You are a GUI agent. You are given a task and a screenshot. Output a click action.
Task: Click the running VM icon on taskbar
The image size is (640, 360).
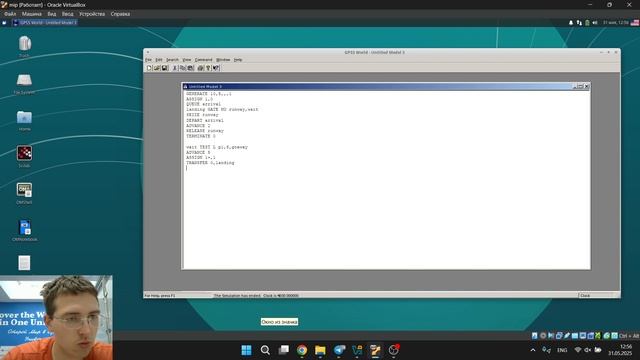[376, 350]
